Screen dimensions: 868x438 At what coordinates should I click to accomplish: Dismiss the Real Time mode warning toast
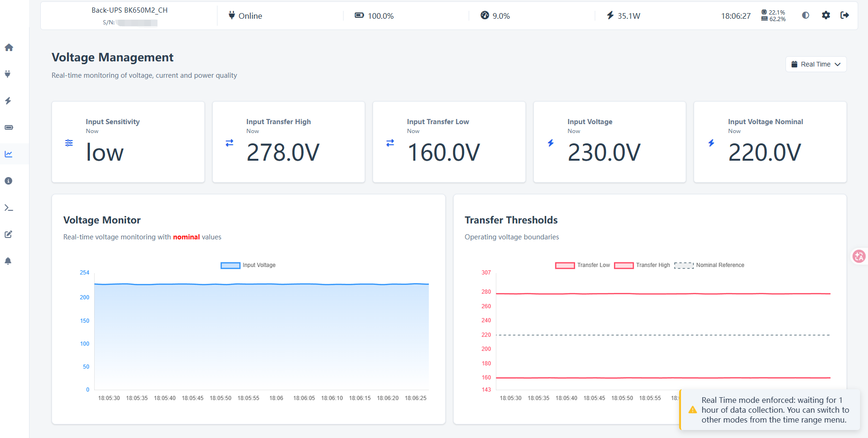pos(770,410)
